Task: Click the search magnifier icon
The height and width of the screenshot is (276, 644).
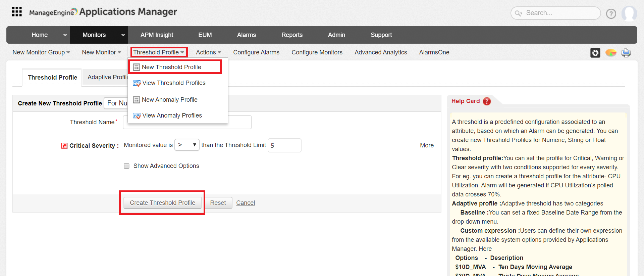Action: [x=518, y=13]
